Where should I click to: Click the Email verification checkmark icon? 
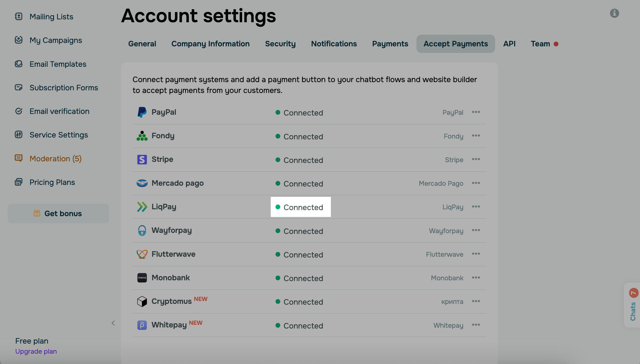19,111
